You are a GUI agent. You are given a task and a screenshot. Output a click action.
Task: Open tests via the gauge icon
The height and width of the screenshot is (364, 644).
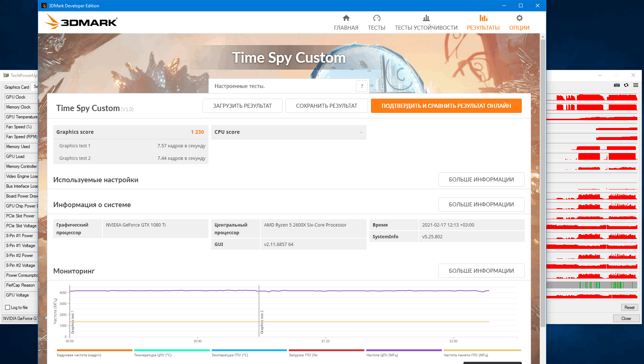pos(376,18)
